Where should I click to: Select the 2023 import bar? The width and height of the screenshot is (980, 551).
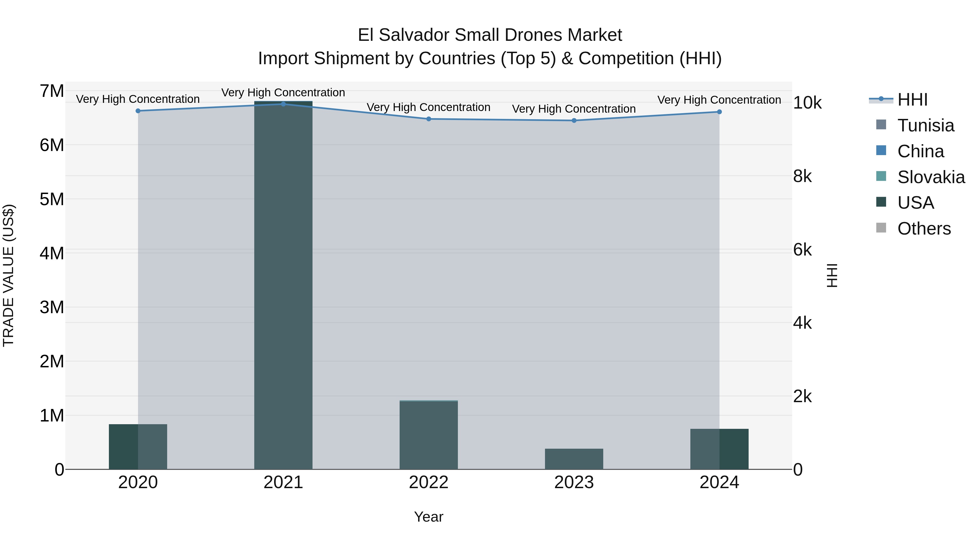point(574,459)
